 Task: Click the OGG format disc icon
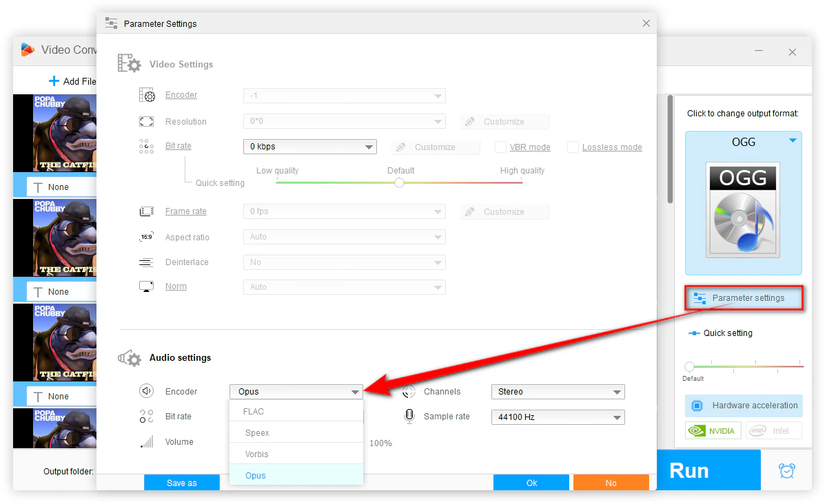[x=743, y=209]
